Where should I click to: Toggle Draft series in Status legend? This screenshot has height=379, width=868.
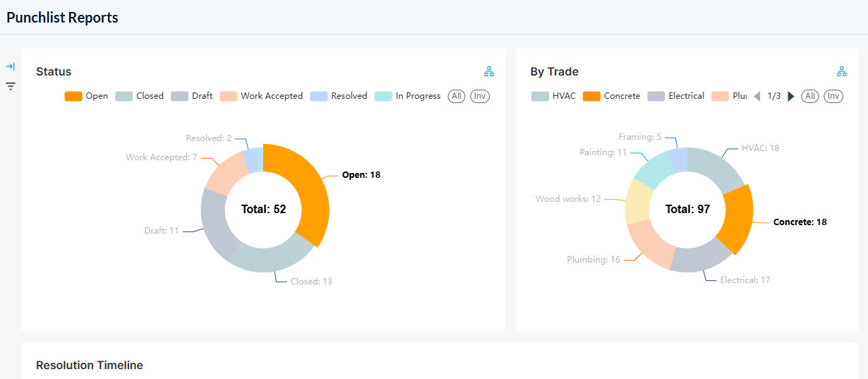pyautogui.click(x=191, y=96)
